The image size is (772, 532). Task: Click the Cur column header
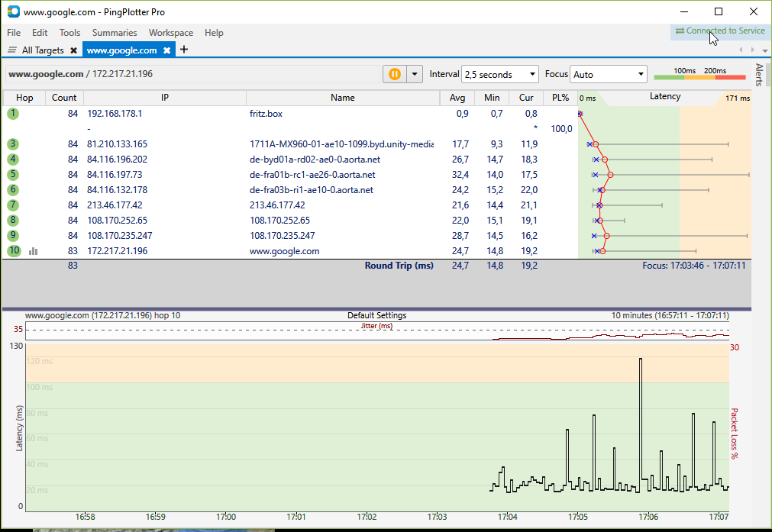(526, 98)
